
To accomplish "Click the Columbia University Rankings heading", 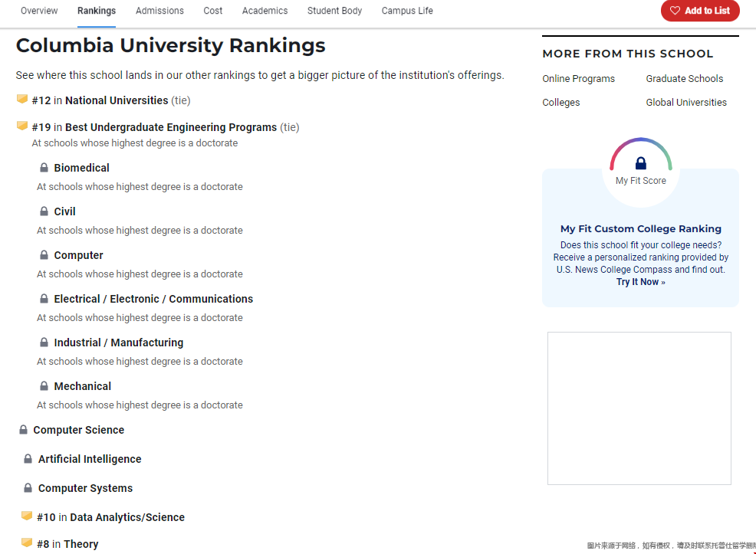I will pos(171,45).
